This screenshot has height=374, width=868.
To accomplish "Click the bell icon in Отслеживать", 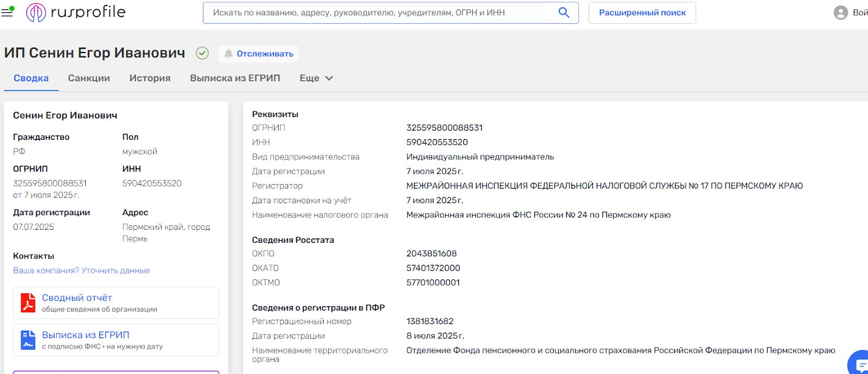I will pyautogui.click(x=228, y=54).
